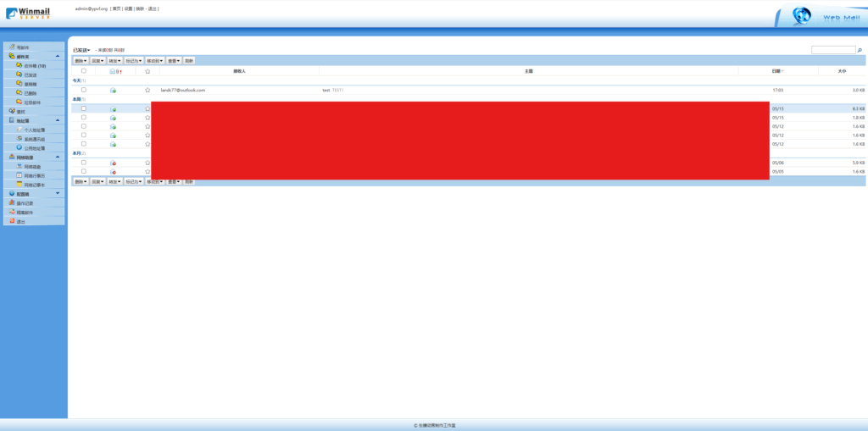
Task: Collapse the 邮件夹 mail folders section
Action: [x=58, y=57]
